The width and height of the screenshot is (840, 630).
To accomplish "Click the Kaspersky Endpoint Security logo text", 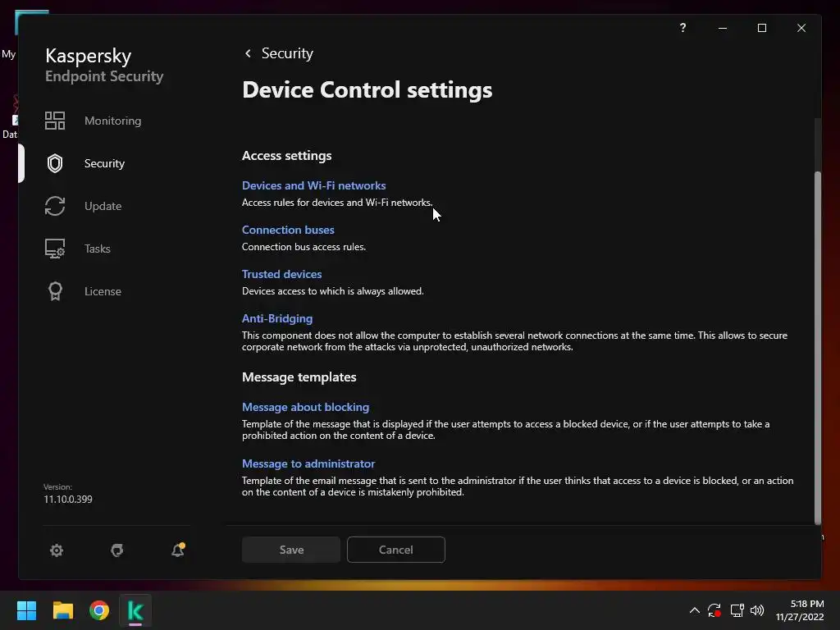I will click(x=104, y=66).
